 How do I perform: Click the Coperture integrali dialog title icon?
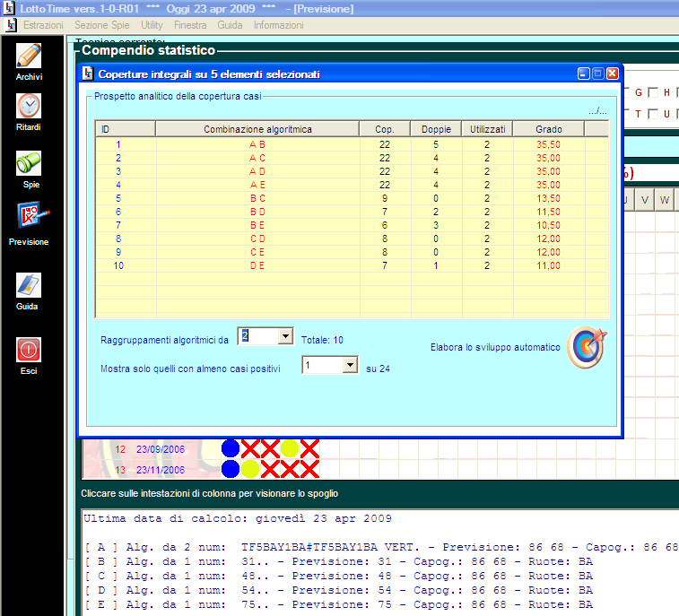coord(88,74)
